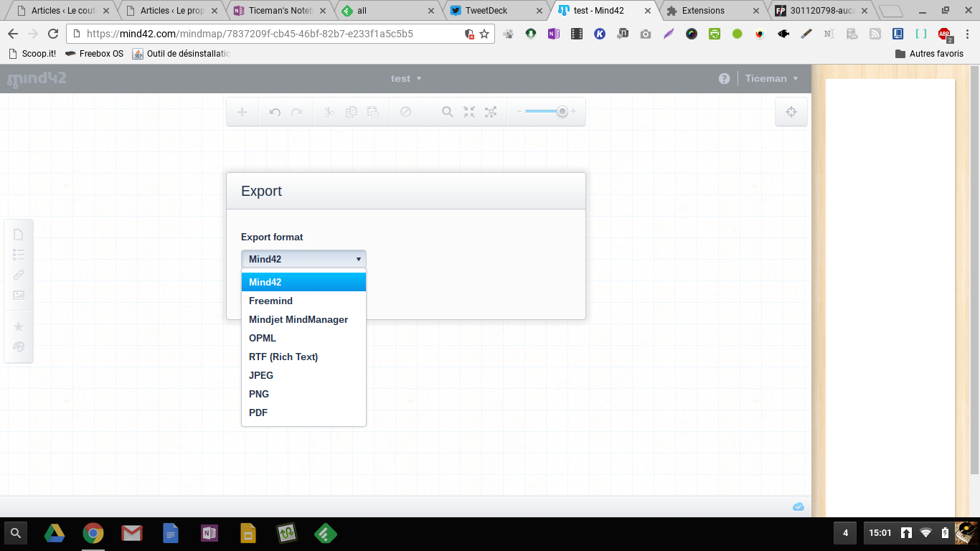Click the page vertical scrollbar
Viewport: 980px width, 551px height.
pyautogui.click(x=974, y=269)
